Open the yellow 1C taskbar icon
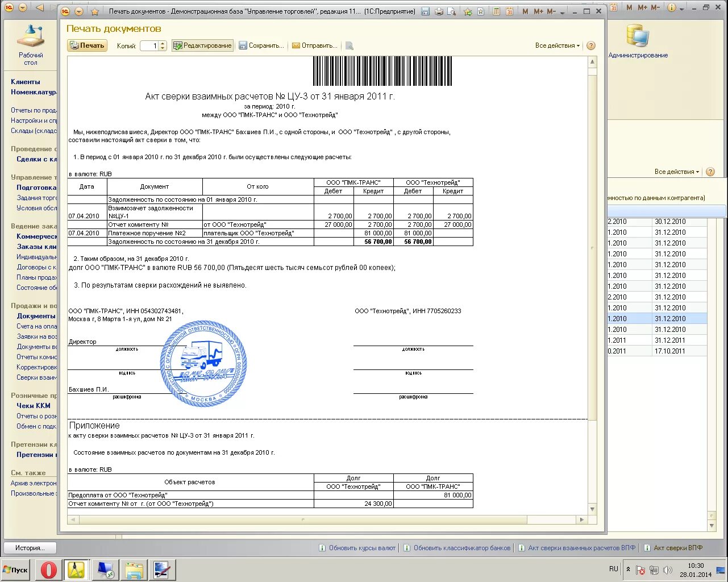Image resolution: width=728 pixels, height=582 pixels. 76,570
